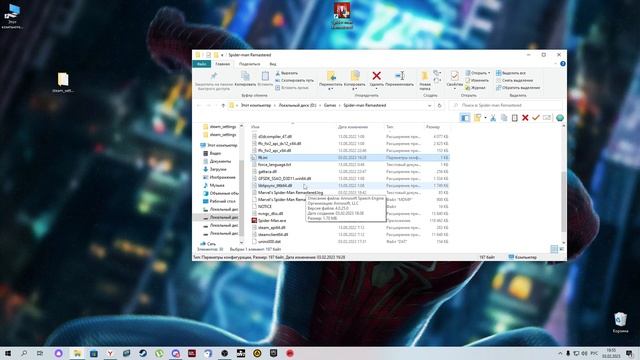This screenshot has width=640, height=360.
Task: Toggle the navigation pane icon in the lower toolbar
Action: pyautogui.click(x=465, y=118)
